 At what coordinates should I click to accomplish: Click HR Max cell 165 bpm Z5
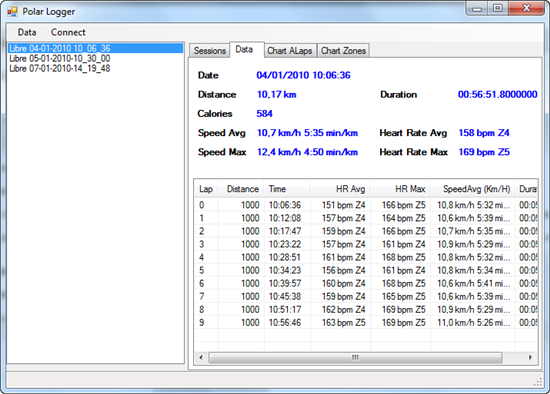[x=404, y=296]
